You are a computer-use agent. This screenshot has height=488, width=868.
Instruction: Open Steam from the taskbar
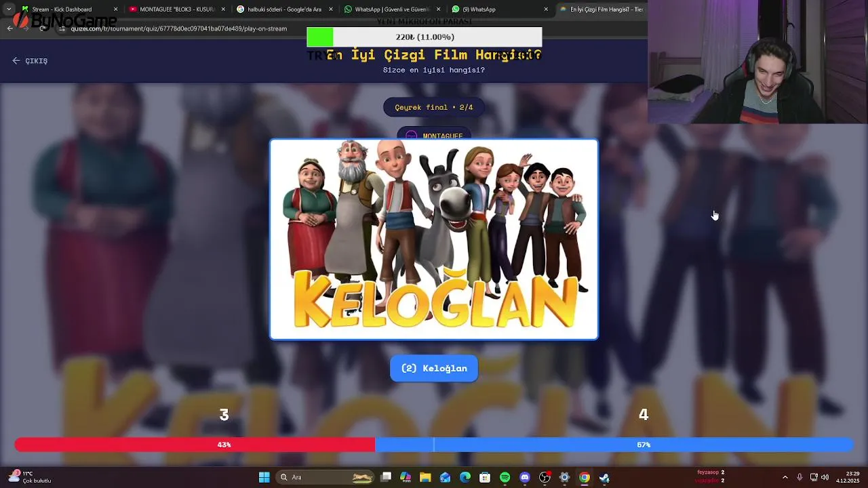click(604, 477)
